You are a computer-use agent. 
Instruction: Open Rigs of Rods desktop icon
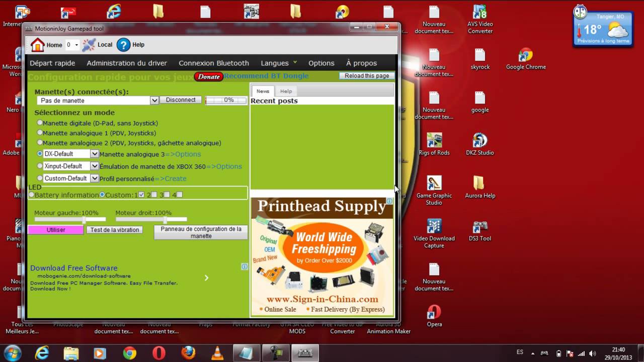[x=434, y=145]
